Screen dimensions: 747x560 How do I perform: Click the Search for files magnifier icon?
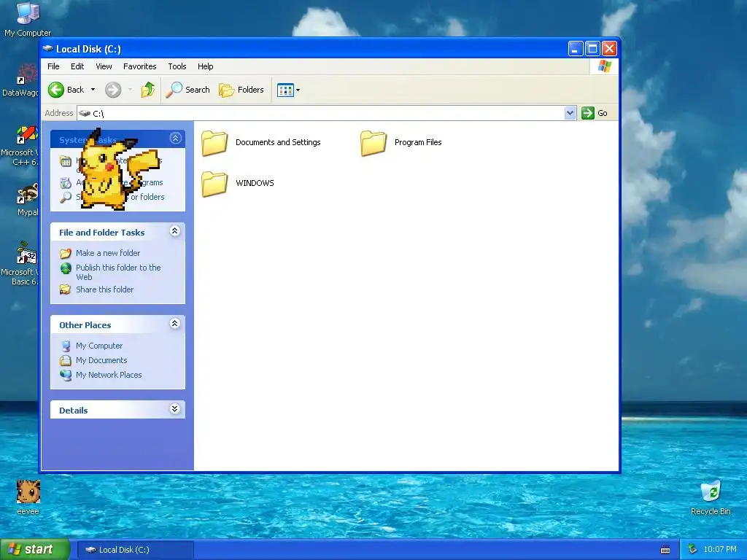65,197
